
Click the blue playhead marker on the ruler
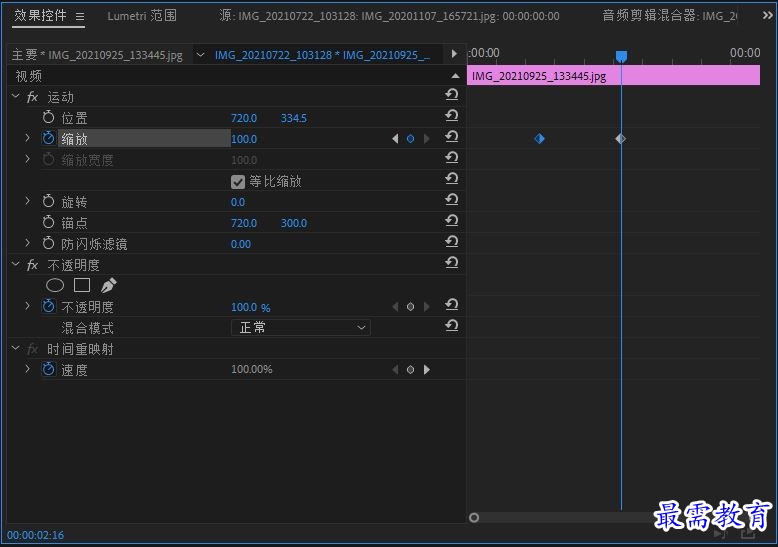tap(621, 56)
